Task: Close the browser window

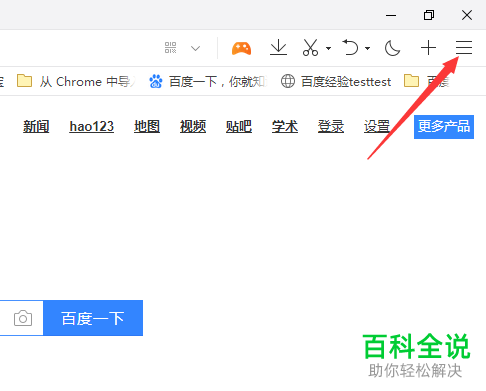Action: [x=467, y=15]
